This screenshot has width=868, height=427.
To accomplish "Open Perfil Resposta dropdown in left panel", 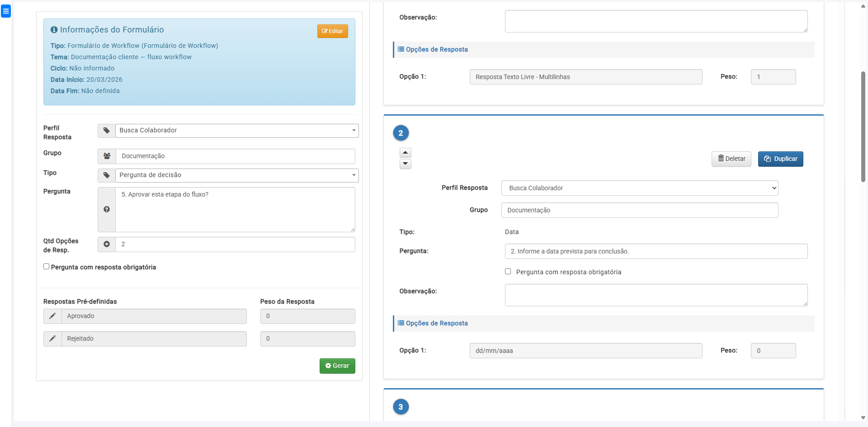I will (237, 131).
